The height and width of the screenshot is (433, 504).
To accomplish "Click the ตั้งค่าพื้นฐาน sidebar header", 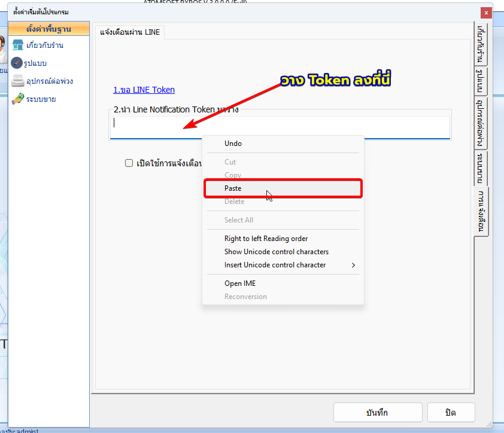I will click(x=49, y=29).
